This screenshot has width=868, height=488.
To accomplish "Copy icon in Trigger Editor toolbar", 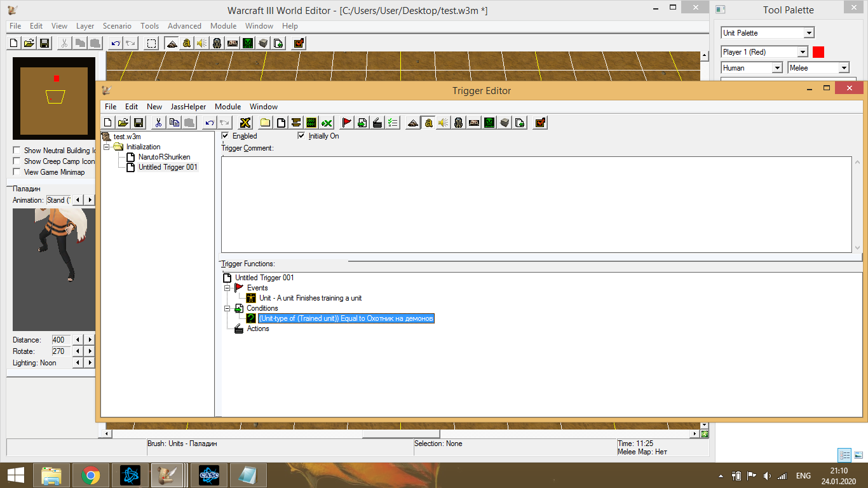I will coord(174,123).
